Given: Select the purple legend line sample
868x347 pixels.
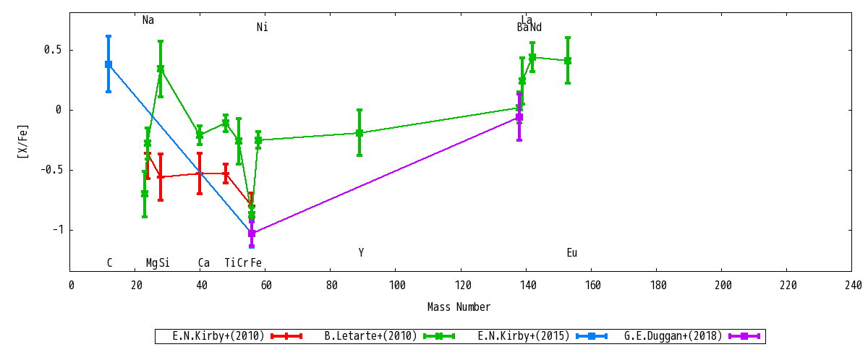Looking at the screenshot, I should [x=744, y=336].
